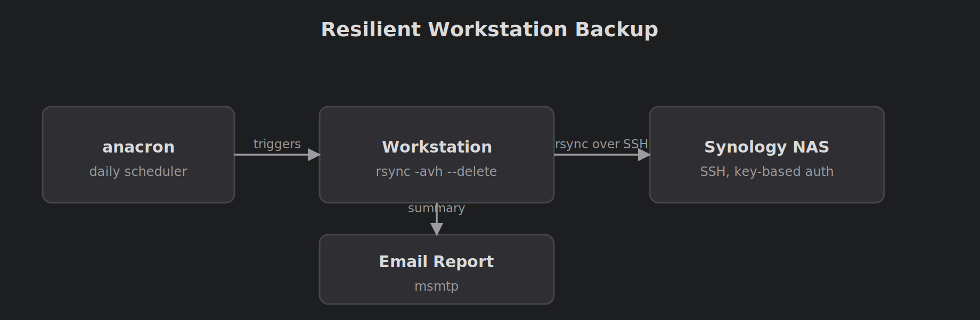Click the arrowhead pointing into Email Report

click(x=437, y=229)
